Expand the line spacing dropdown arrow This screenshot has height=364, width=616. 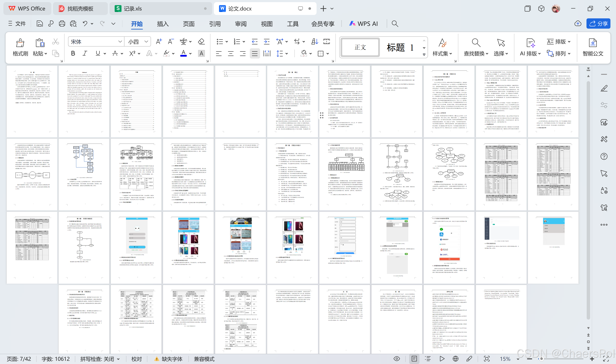click(287, 54)
